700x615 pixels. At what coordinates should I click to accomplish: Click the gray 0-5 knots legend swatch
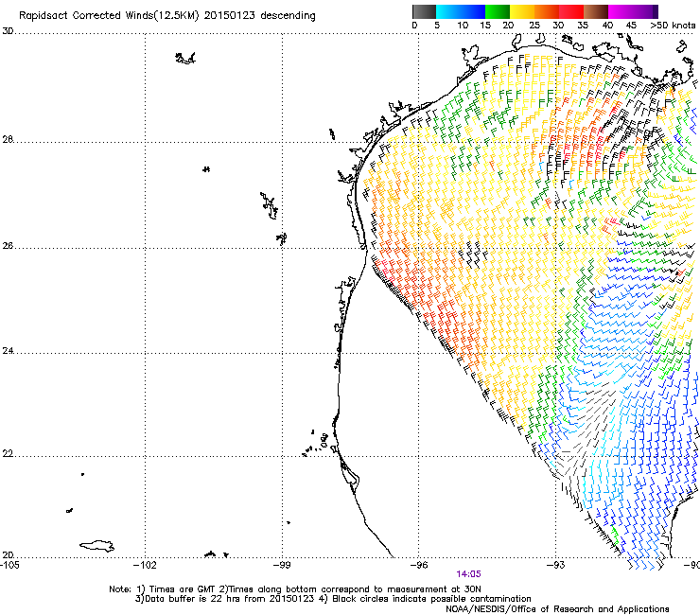(424, 11)
